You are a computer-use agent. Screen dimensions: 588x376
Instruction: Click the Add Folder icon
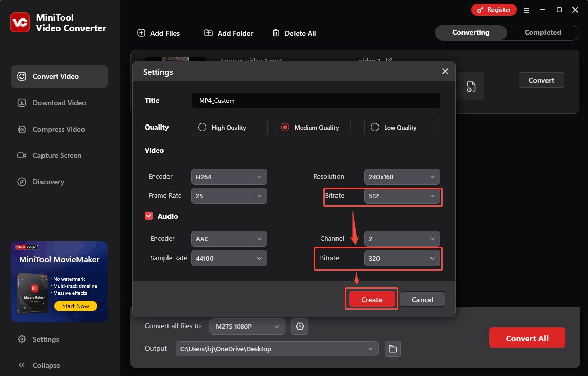208,33
